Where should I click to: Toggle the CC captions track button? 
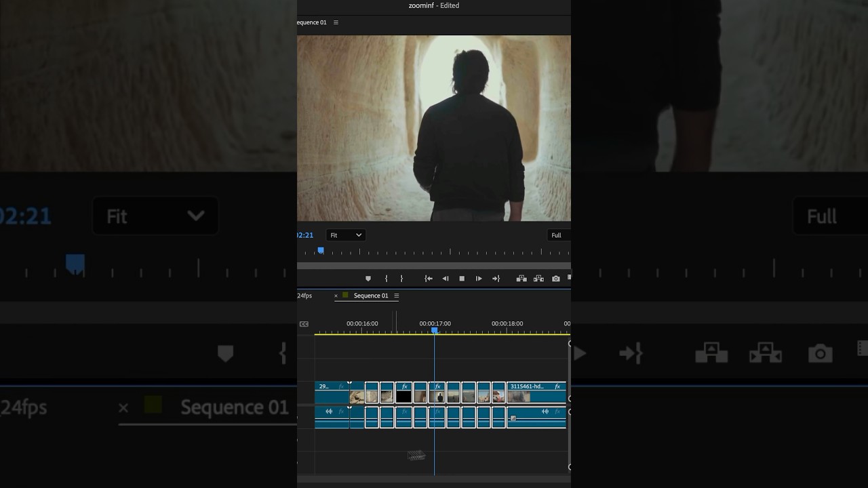[304, 324]
